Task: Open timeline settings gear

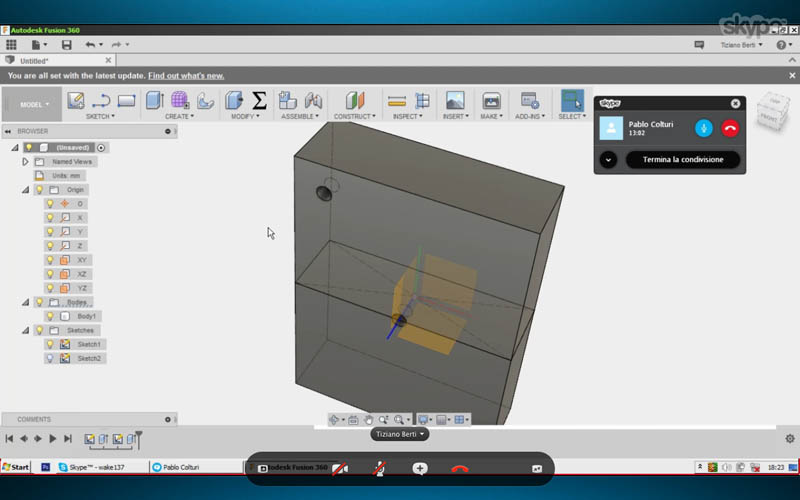Action: pyautogui.click(x=790, y=438)
